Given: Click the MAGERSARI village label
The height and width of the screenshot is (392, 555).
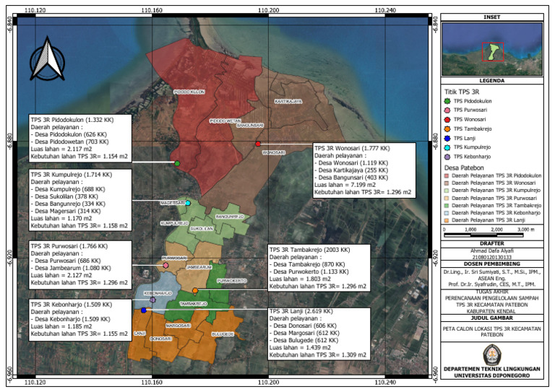Looking at the screenshot, I should (x=173, y=203).
